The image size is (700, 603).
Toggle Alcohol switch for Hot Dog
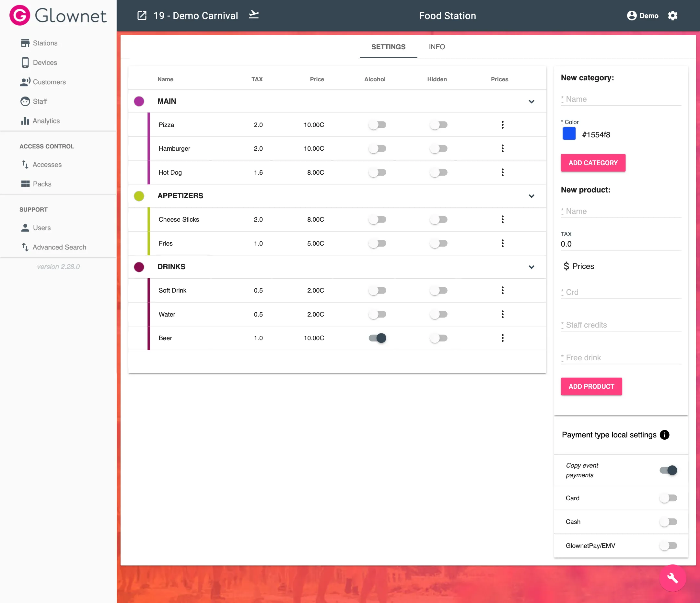coord(377,172)
